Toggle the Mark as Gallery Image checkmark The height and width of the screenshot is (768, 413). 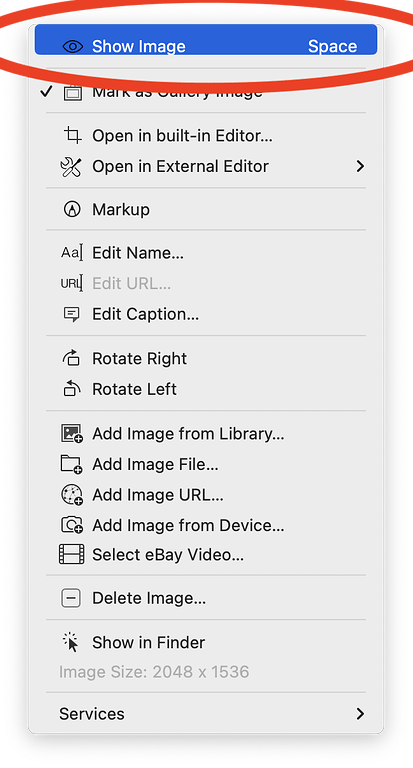[x=46, y=92]
